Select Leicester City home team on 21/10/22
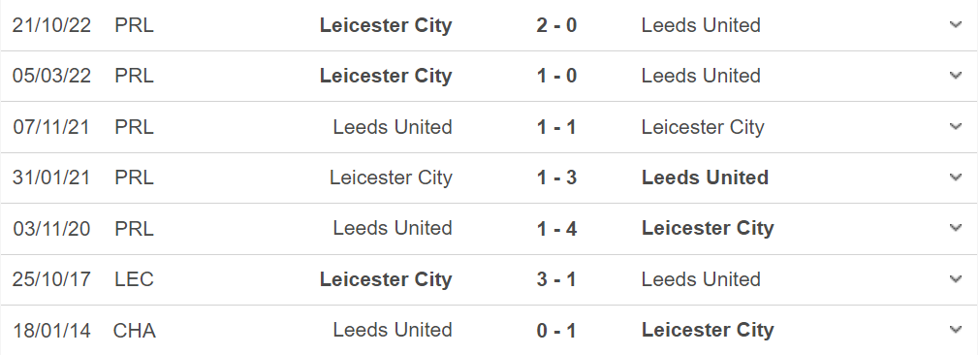Viewport: 980px width, 355px height. pyautogui.click(x=386, y=25)
